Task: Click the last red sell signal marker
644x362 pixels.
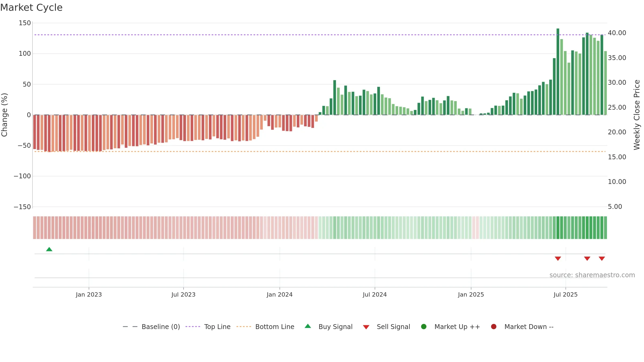Action: (x=602, y=258)
